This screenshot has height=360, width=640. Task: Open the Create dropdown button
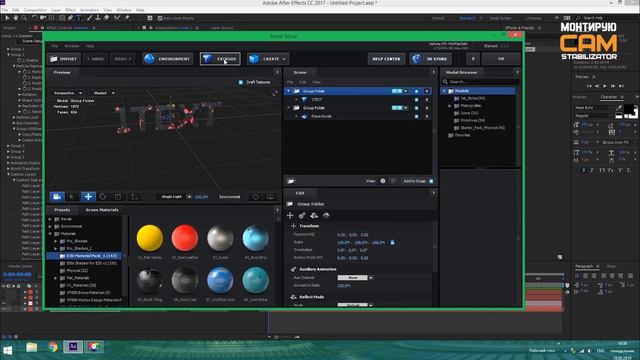268,59
